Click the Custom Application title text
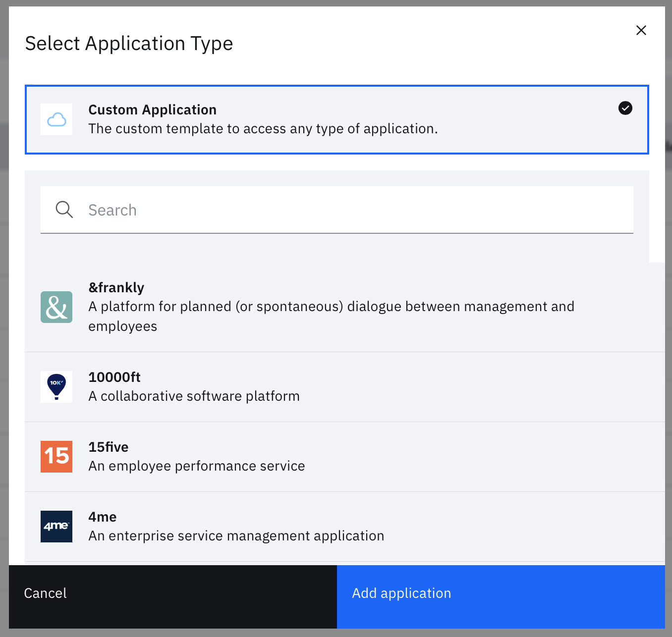 (153, 110)
